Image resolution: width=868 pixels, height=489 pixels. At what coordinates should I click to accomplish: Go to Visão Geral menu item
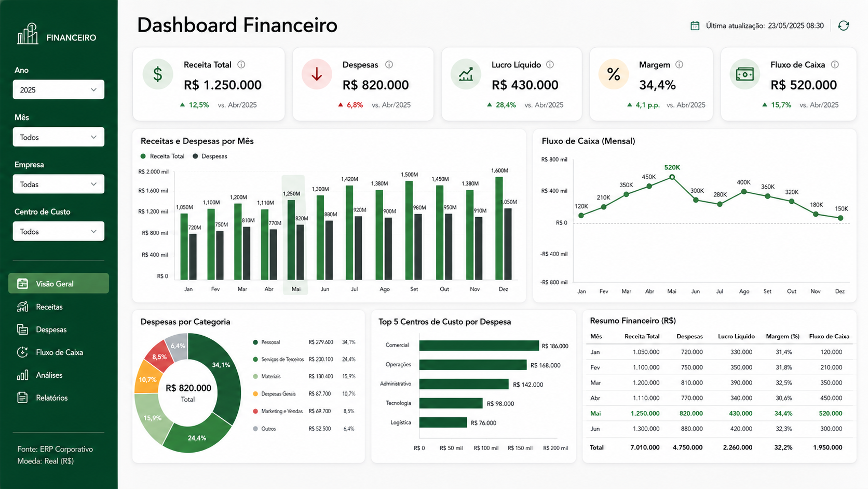[59, 284]
